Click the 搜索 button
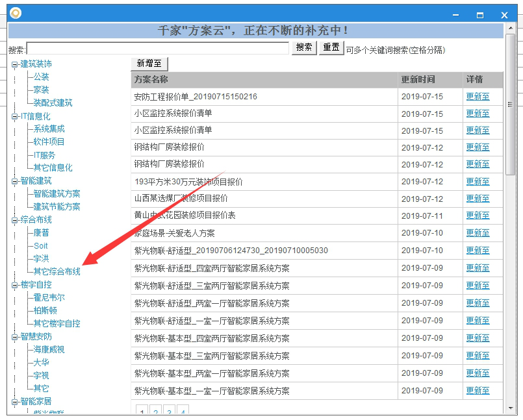523x420 pixels. click(x=303, y=48)
